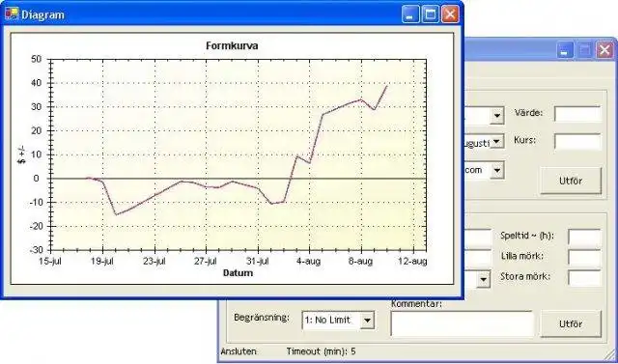
Task: Click the Diagram window title icon
Action: pyautogui.click(x=12, y=14)
